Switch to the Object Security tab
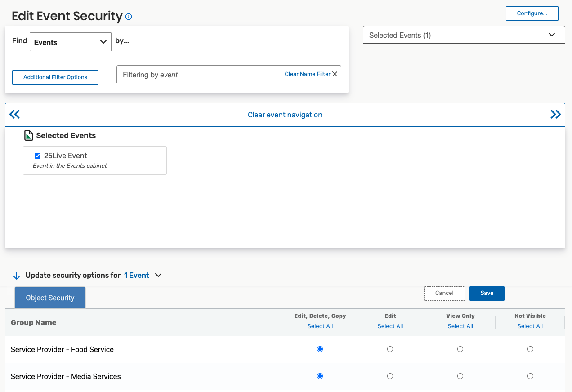 [x=50, y=298]
